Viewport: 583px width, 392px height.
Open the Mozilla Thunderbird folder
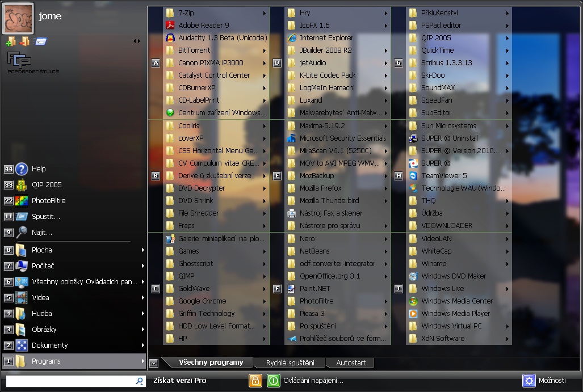(x=338, y=201)
